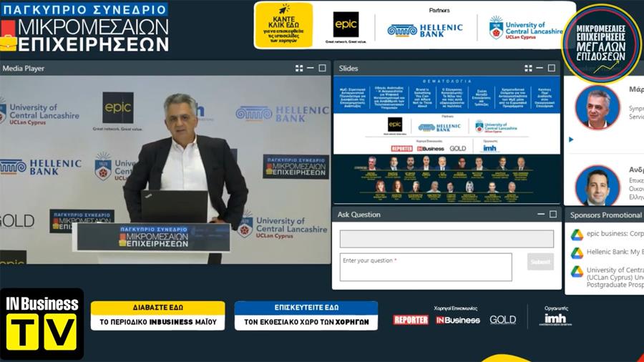
Task: Open epic business Google Drive file icon
Action: 577,235
